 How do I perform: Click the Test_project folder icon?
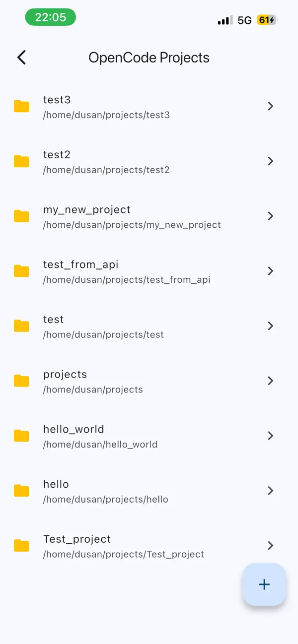pos(21,545)
